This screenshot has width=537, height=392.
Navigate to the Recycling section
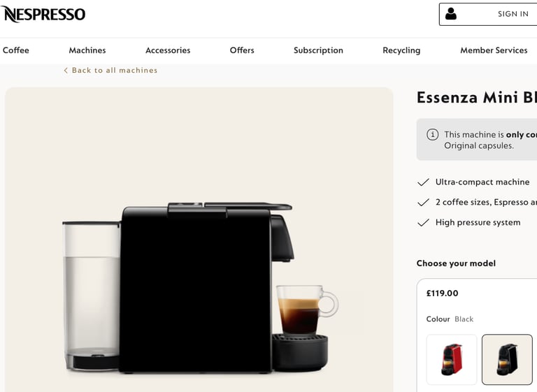(401, 50)
